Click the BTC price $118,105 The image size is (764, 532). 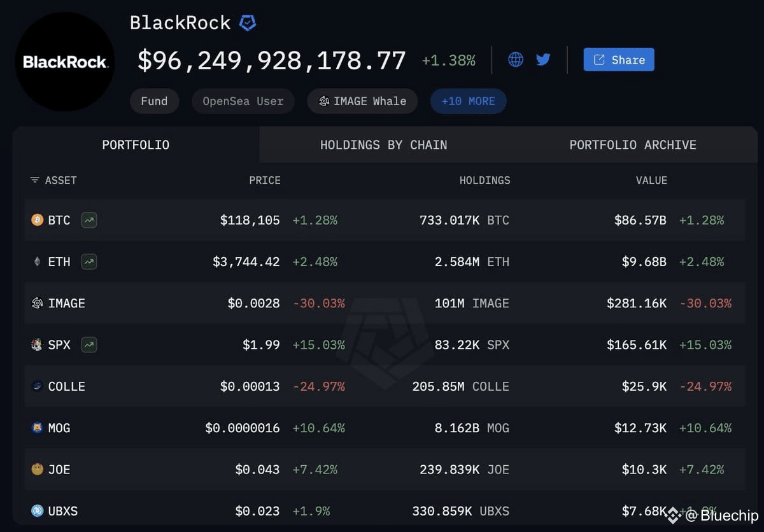pos(250,220)
